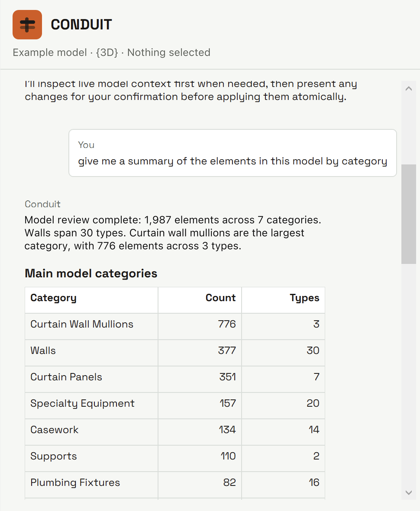The image size is (420, 511).
Task: Click the count value 82
Action: (x=229, y=482)
